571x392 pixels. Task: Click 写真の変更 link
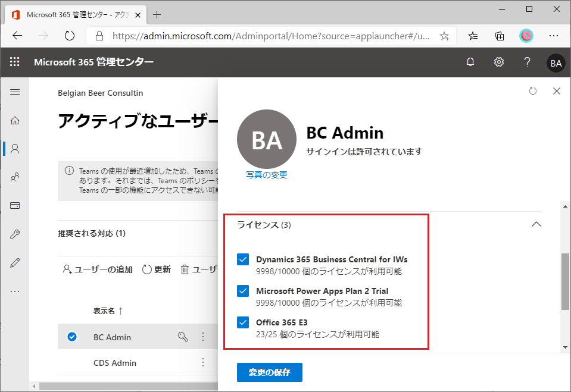click(x=267, y=175)
